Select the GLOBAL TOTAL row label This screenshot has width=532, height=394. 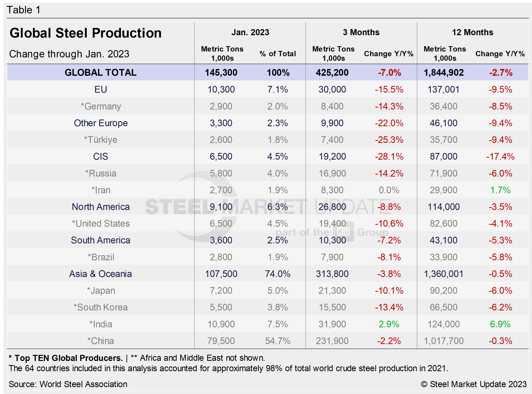(101, 73)
